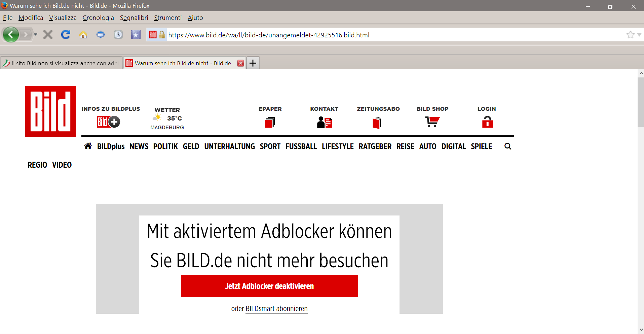Click the forward navigation arrow
Image resolution: width=644 pixels, height=334 pixels.
[x=25, y=35]
